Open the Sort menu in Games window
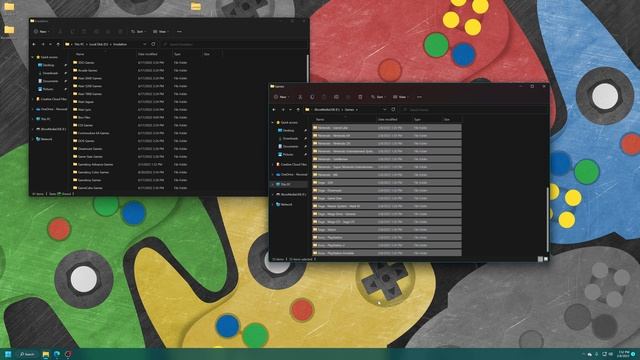Viewport: 640px width, 360px height. coord(378,97)
